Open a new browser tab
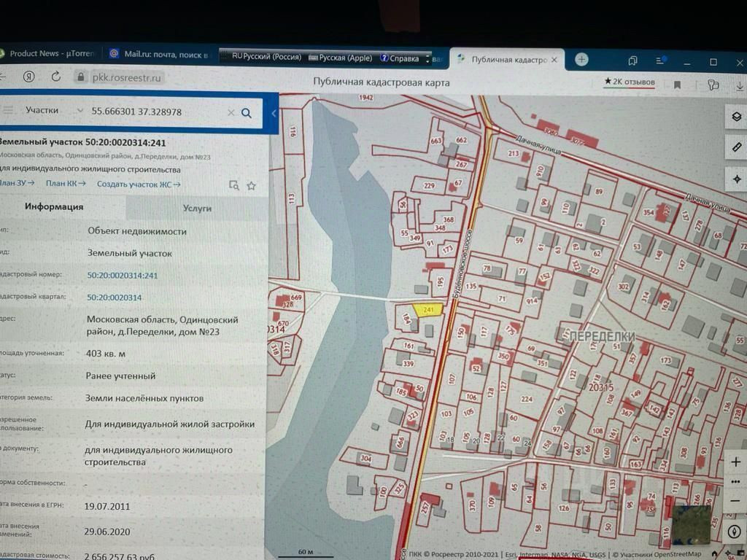 581,60
